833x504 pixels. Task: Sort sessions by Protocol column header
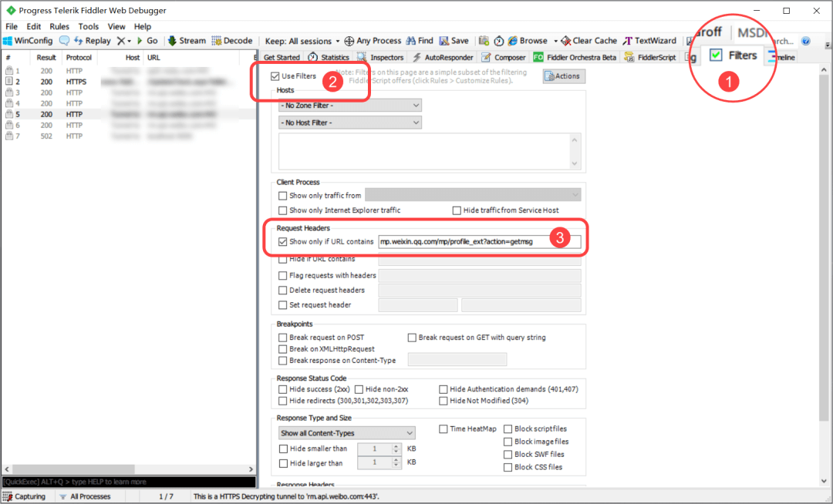pos(79,57)
